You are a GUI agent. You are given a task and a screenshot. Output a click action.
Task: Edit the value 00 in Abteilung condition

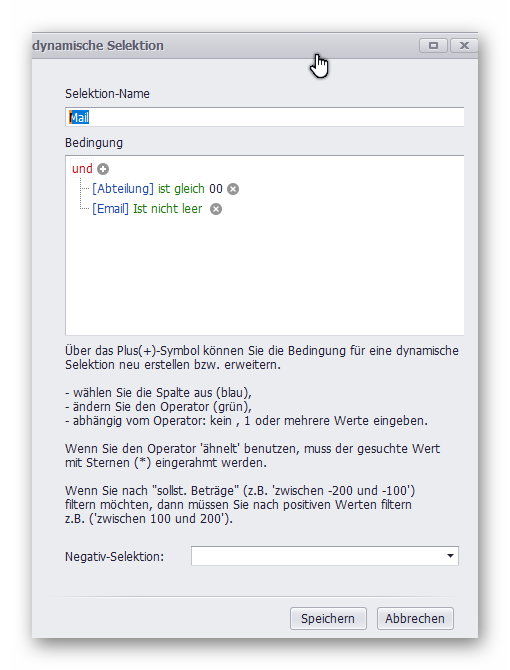[x=216, y=188]
